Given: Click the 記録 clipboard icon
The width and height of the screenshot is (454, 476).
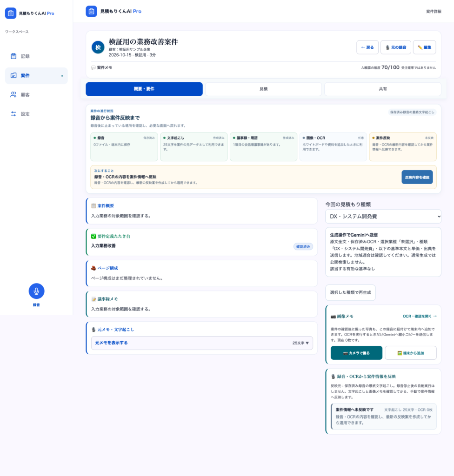Looking at the screenshot, I should click(x=13, y=56).
